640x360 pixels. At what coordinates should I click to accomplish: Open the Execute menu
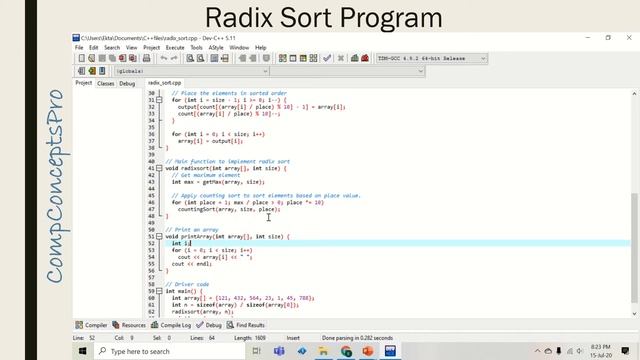click(175, 47)
